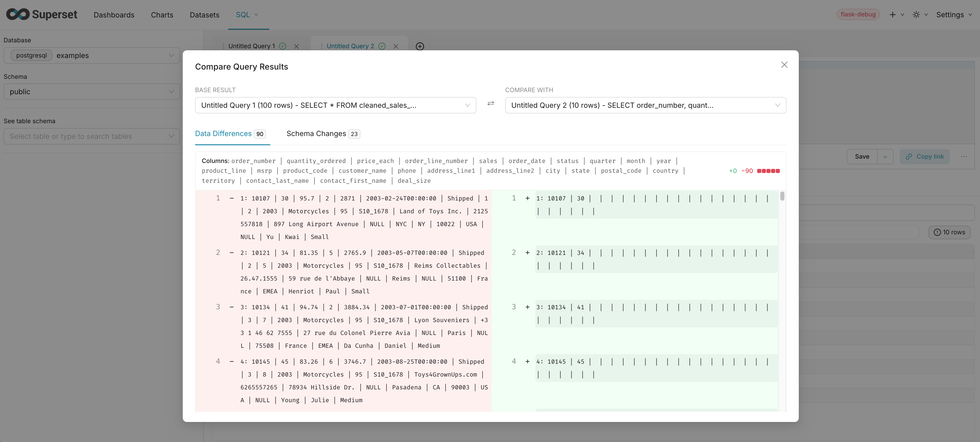Close the Untitled Query 2 tab

tap(396, 46)
